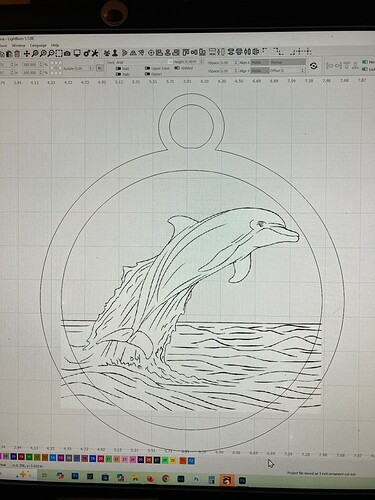
Task: Click the saved project status bar message
Action: coord(321,473)
